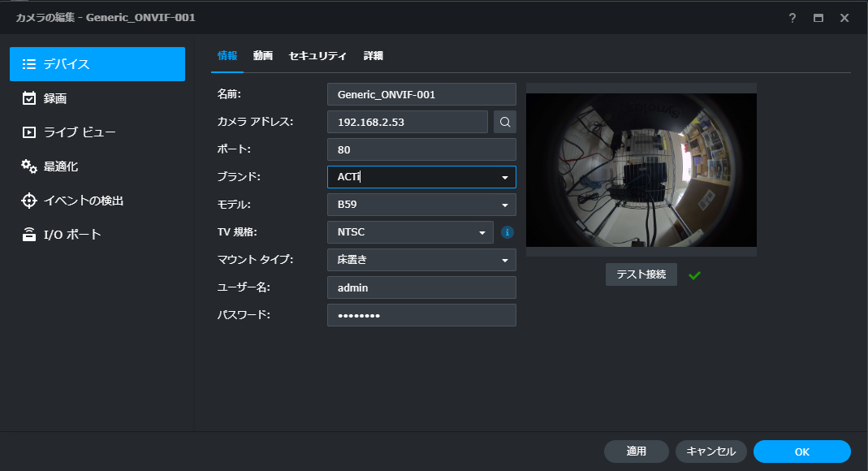868x471 pixels.
Task: Open the マウント タイプ dropdown
Action: coord(422,260)
